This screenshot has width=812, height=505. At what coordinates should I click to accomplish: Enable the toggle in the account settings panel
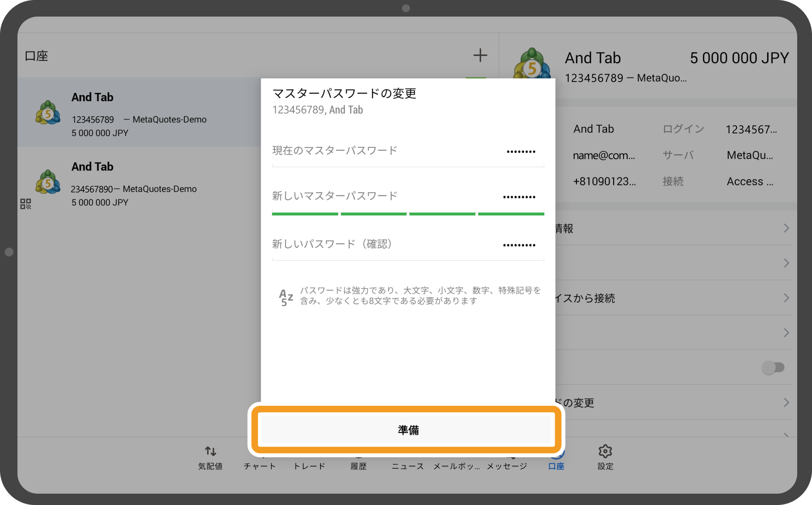click(772, 368)
